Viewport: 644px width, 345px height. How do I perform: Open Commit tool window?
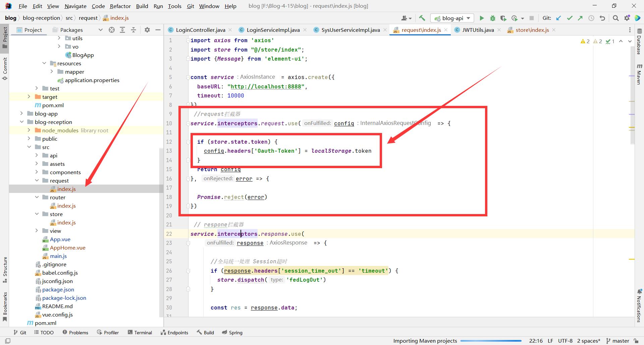click(x=5, y=69)
